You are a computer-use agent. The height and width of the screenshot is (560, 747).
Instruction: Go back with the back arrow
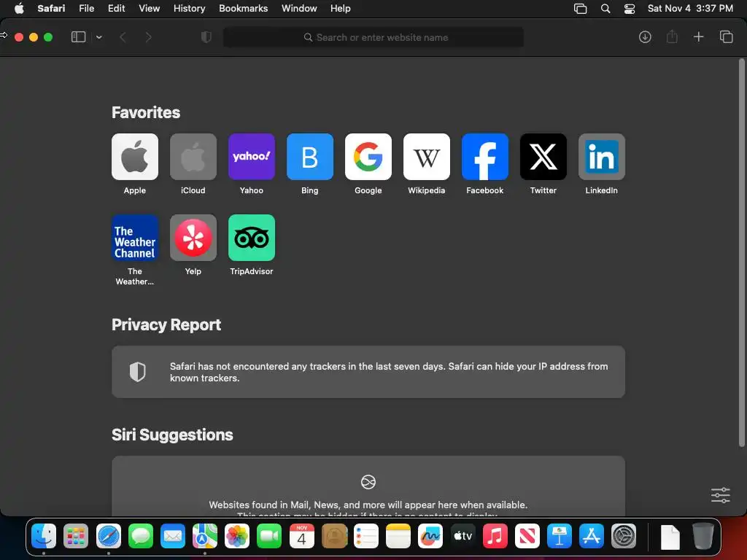click(123, 37)
